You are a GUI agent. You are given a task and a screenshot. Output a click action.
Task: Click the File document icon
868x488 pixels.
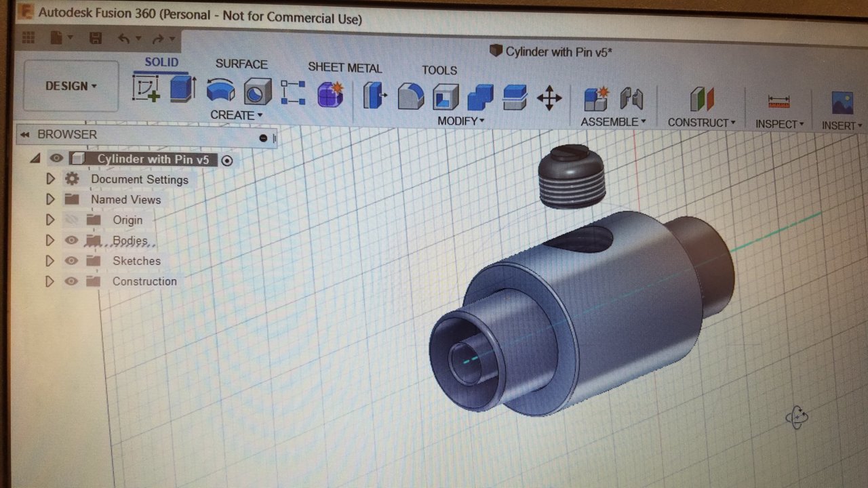[x=56, y=37]
